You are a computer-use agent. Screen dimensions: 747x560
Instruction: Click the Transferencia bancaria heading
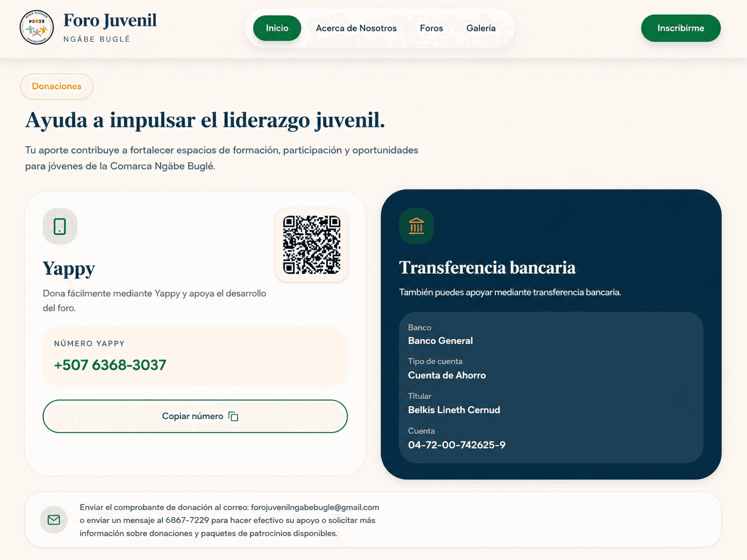pos(487,268)
